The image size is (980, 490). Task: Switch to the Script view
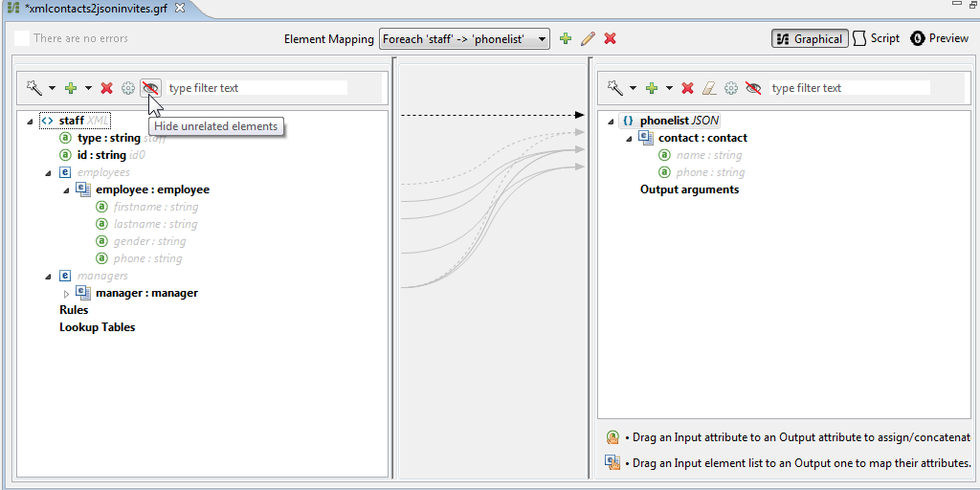(876, 39)
